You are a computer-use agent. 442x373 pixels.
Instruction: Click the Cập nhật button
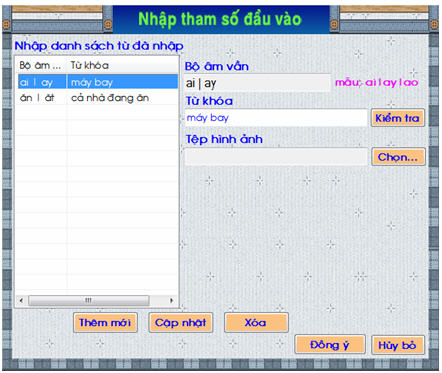point(181,322)
